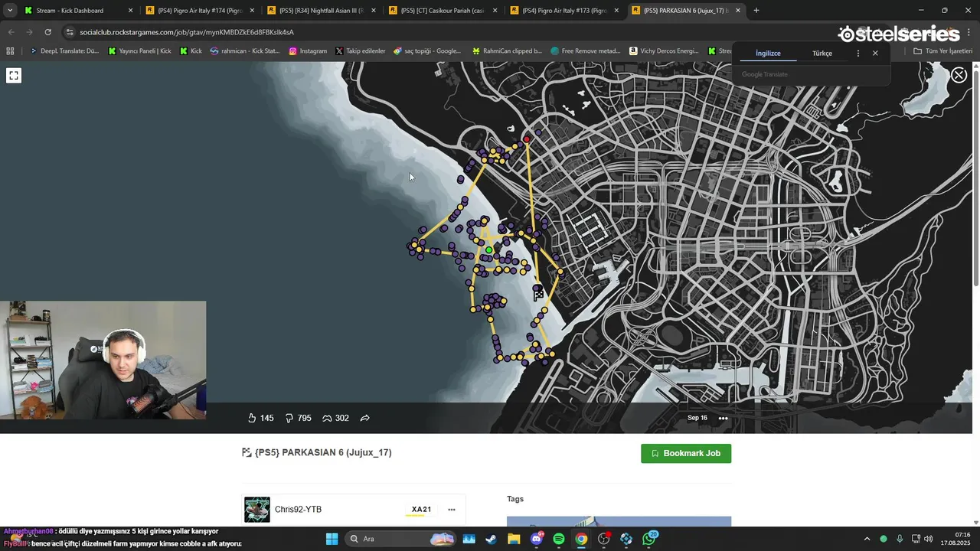980x551 pixels.
Task: Close the Google Translate popup
Action: [875, 54]
